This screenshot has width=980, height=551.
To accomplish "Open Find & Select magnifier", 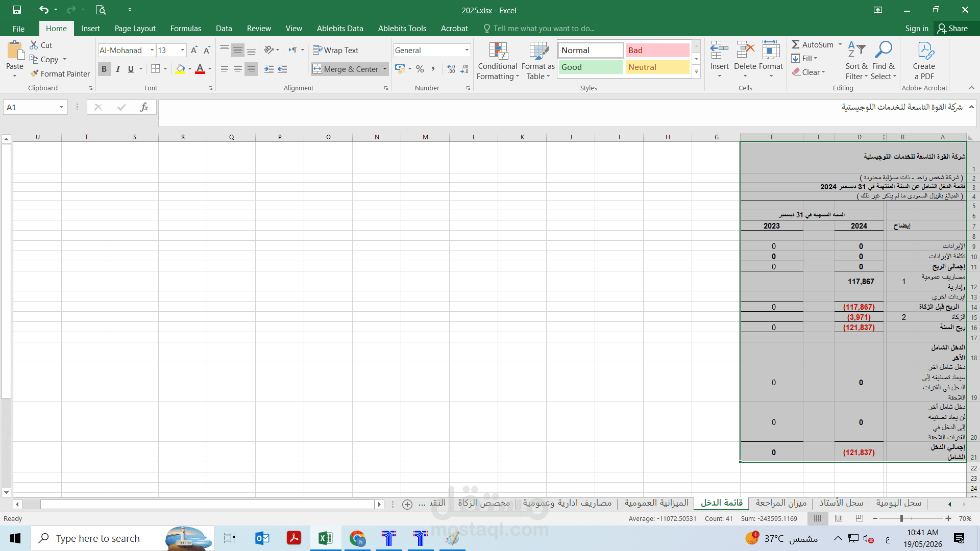I will coord(883,60).
